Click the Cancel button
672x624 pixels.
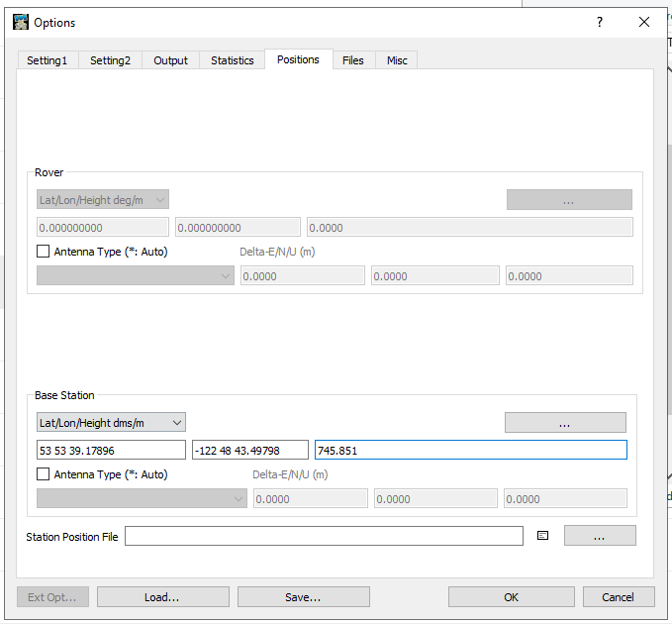tap(619, 597)
